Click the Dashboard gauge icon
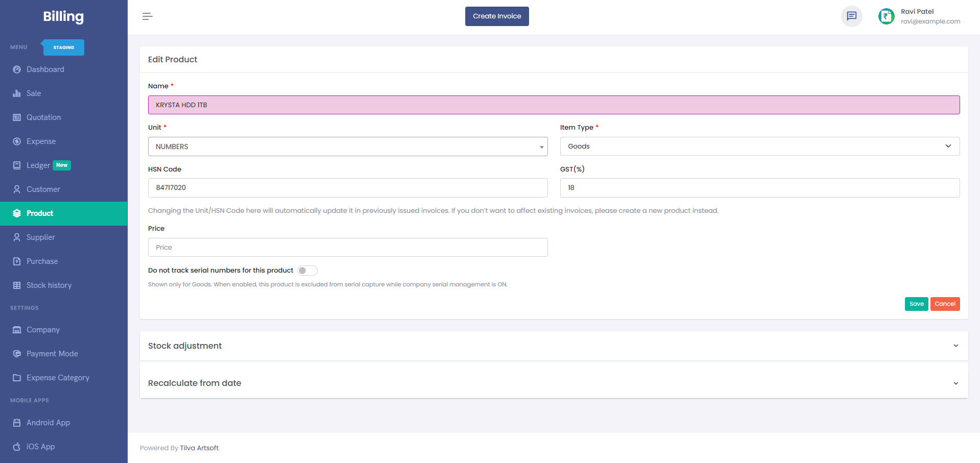Image resolution: width=980 pixels, height=463 pixels. pyautogui.click(x=17, y=69)
